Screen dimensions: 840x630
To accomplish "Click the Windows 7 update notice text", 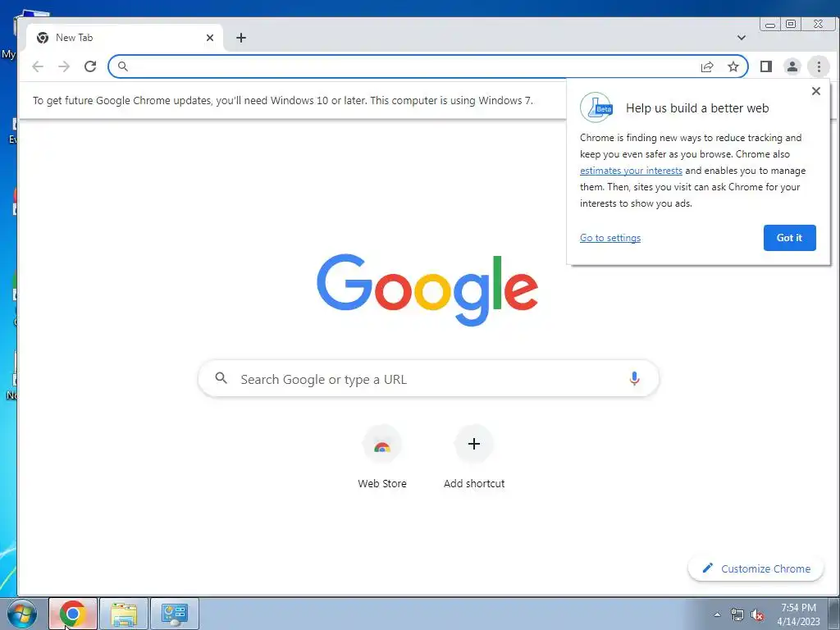I will tap(283, 101).
